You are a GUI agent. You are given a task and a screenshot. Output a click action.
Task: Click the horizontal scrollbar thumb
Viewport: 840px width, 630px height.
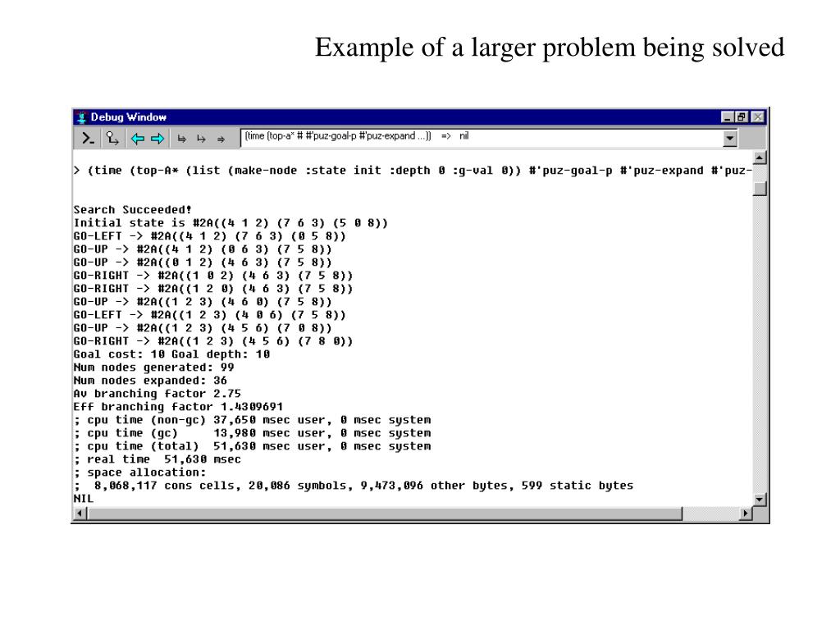pyautogui.click(x=385, y=514)
